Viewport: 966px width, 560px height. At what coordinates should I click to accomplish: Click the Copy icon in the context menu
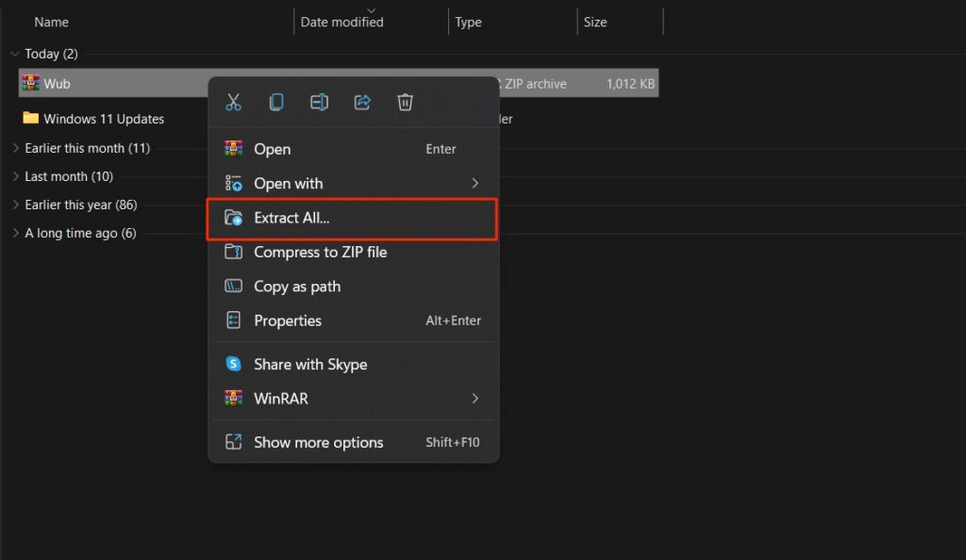point(275,102)
